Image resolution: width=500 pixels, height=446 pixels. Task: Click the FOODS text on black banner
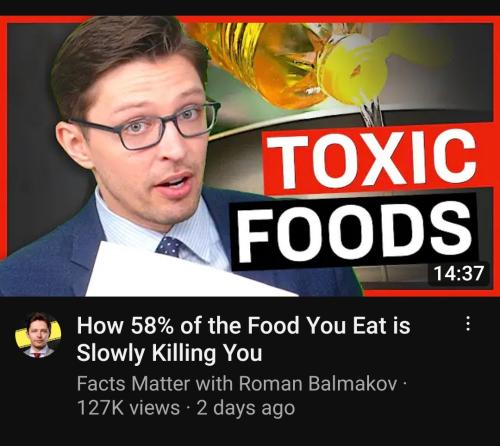coord(355,232)
